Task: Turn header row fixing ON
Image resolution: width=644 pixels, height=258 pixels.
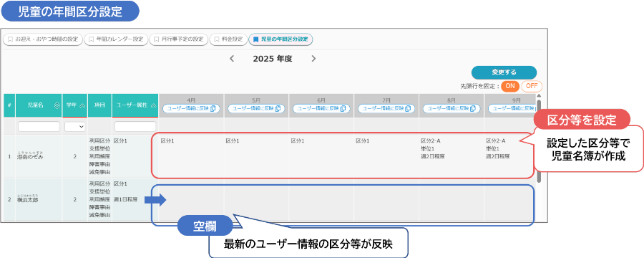Action: 510,87
